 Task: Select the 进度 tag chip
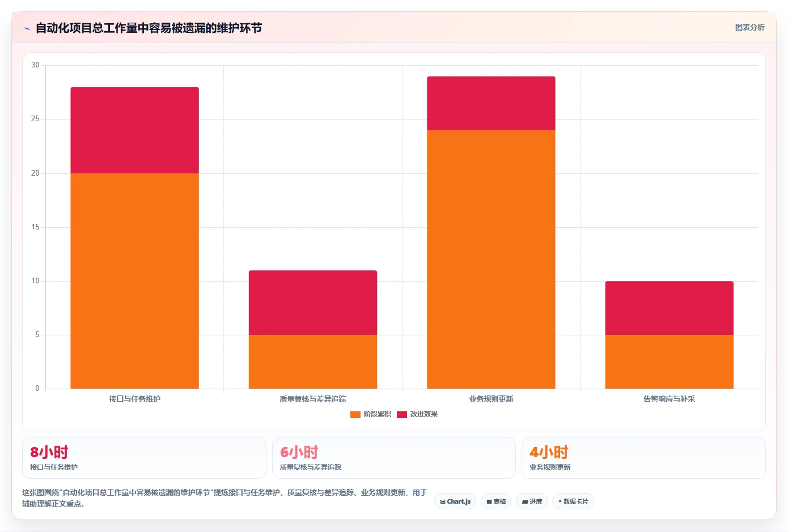coord(532,501)
